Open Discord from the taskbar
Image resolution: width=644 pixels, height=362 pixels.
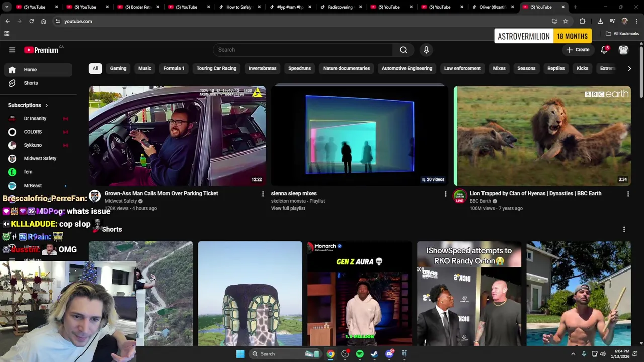(x=389, y=354)
